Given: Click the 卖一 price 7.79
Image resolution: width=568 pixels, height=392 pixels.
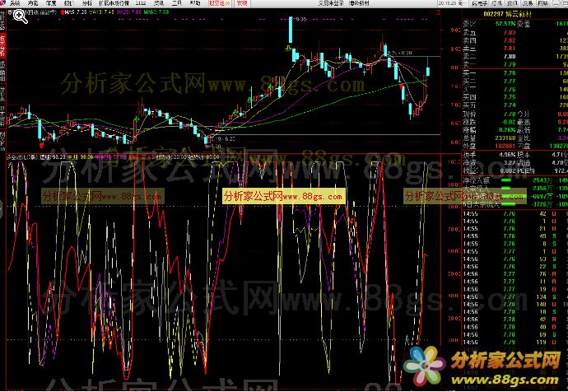Looking at the screenshot, I should tap(510, 64).
